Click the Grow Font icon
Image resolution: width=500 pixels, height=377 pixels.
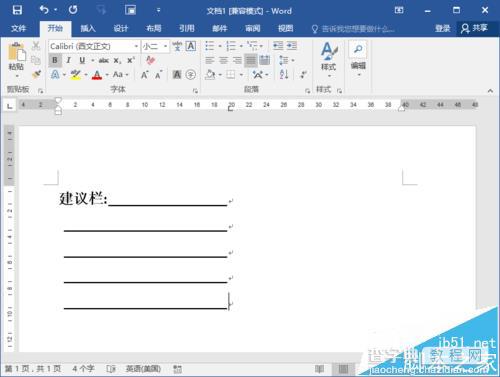(x=144, y=75)
